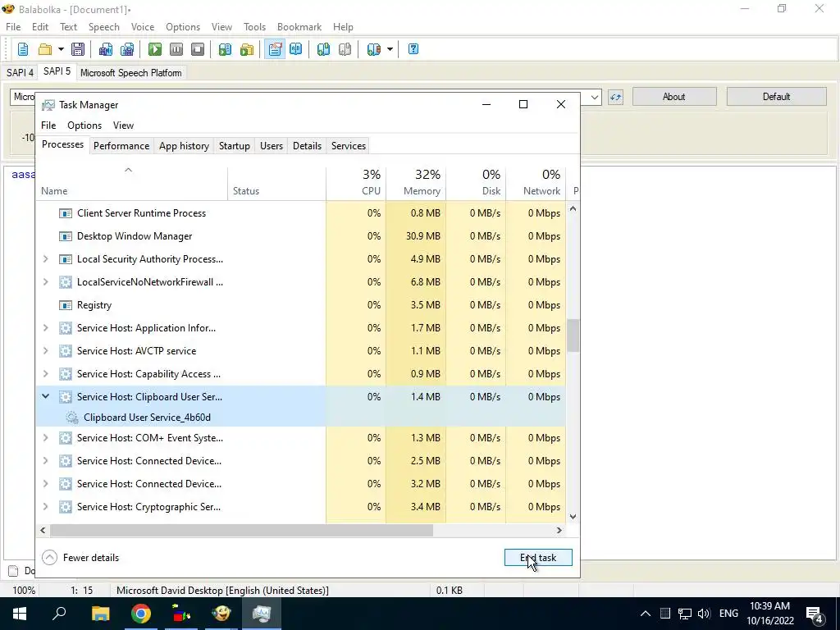The width and height of the screenshot is (840, 630).
Task: Open File Explorer from the taskbar
Action: 101,614
